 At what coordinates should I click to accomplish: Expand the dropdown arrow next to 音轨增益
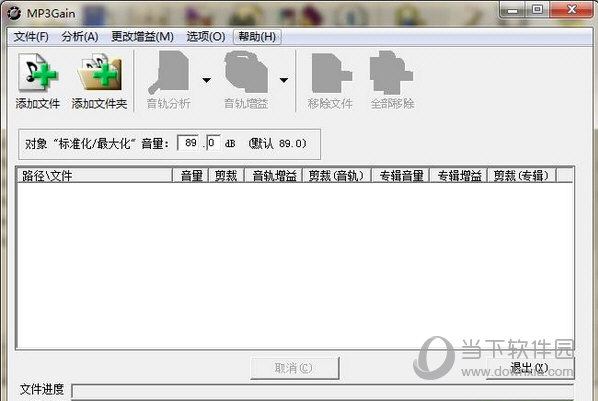click(x=284, y=80)
